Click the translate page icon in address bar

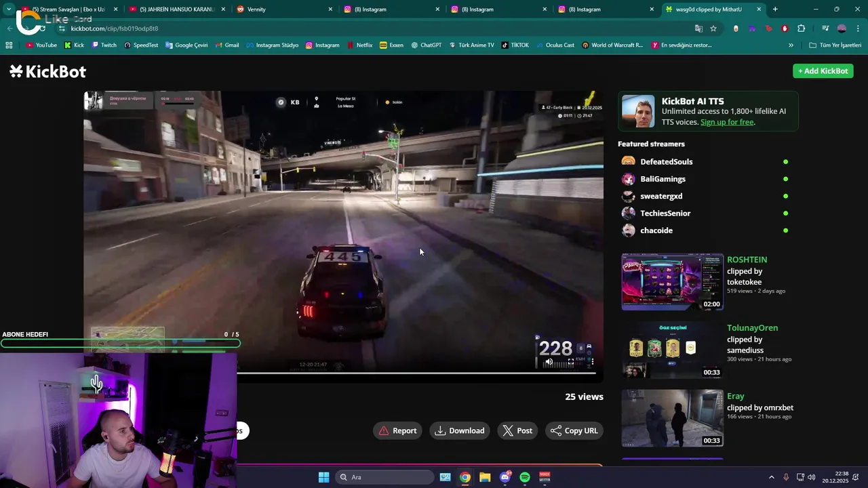pyautogui.click(x=698, y=28)
